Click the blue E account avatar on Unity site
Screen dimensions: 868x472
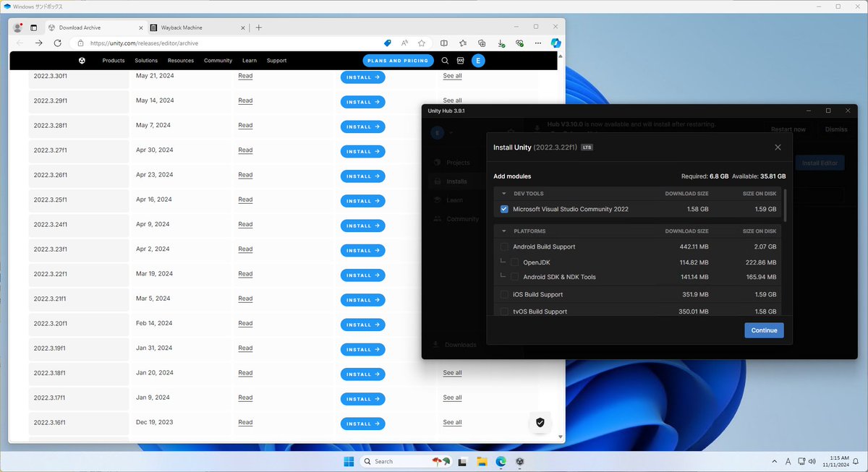pyautogui.click(x=478, y=61)
